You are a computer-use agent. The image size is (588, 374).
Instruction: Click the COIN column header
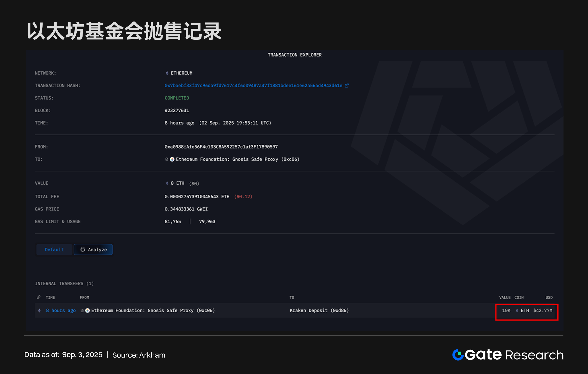point(519,297)
